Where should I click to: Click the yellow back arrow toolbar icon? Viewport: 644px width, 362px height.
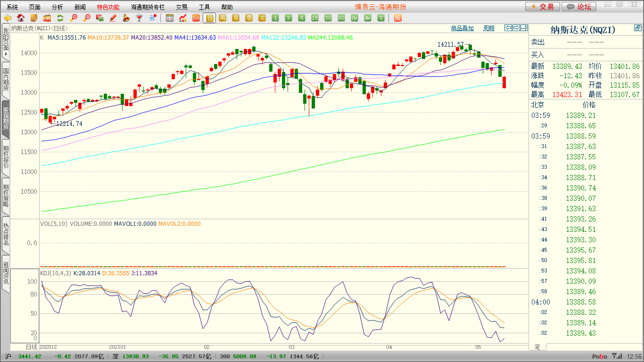[x=8, y=18]
